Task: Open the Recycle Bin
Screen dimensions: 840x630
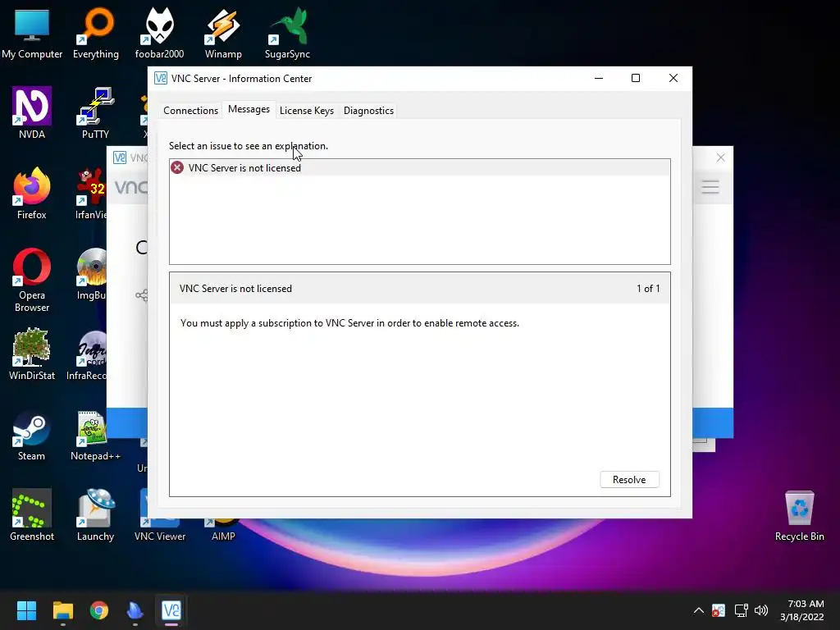Action: [799, 515]
